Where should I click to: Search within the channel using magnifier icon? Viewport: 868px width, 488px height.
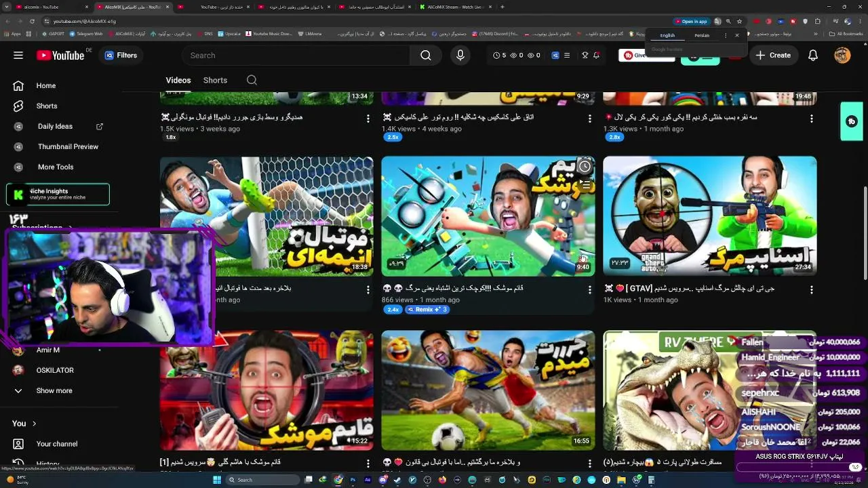[x=252, y=80]
